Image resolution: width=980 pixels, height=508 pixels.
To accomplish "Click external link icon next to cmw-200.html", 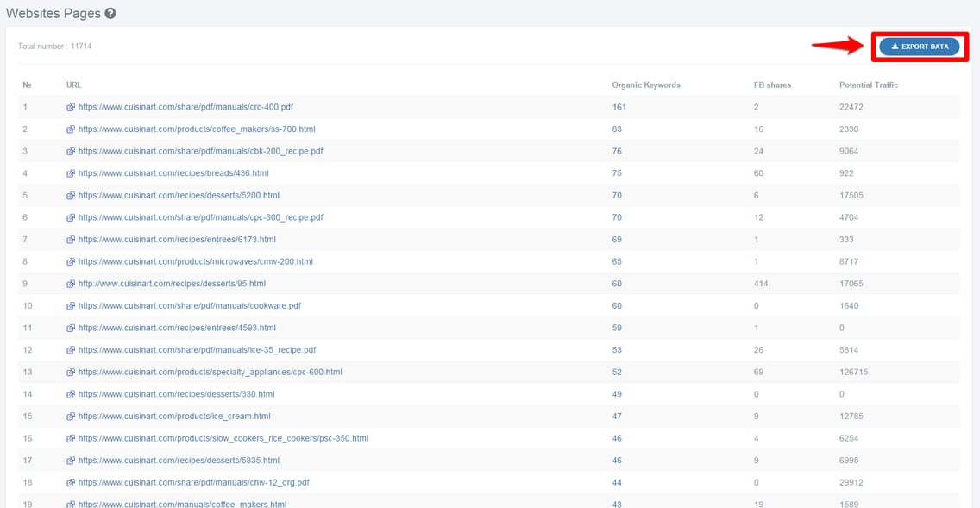I will pyautogui.click(x=71, y=261).
